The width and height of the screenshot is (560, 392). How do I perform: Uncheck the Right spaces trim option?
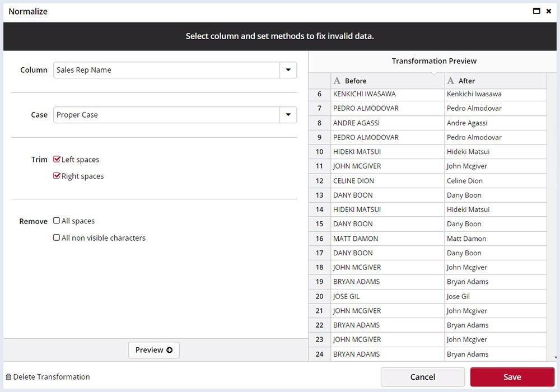point(57,176)
